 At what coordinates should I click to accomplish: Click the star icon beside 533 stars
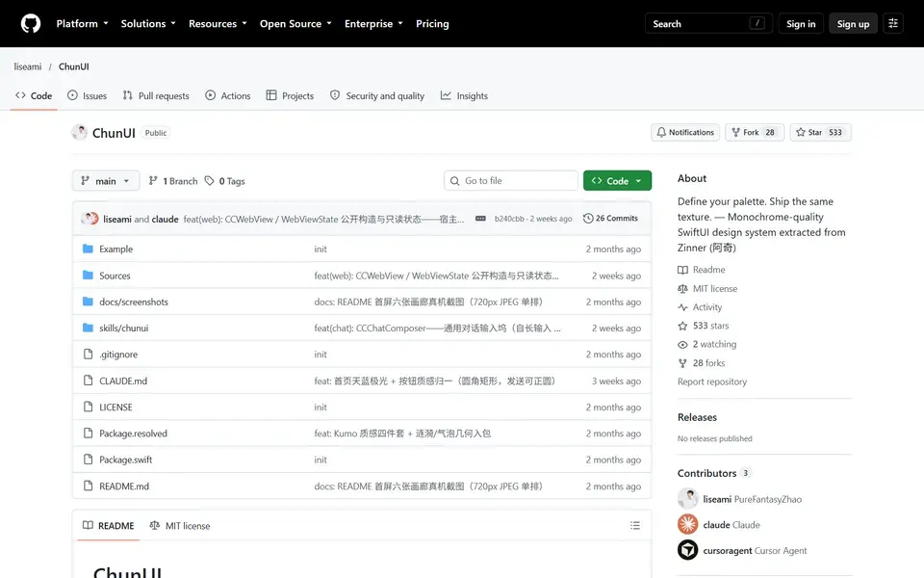pos(682,326)
